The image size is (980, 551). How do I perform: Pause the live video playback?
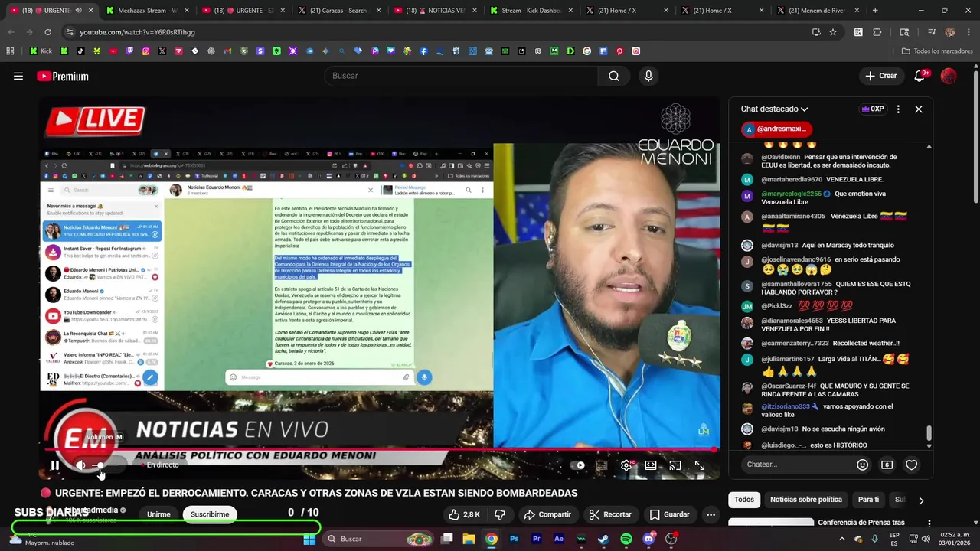click(x=55, y=465)
